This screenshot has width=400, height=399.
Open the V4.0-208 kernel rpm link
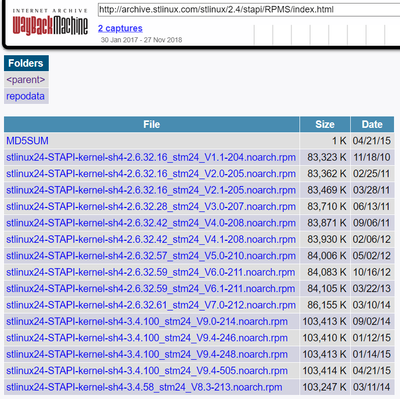pos(151,223)
